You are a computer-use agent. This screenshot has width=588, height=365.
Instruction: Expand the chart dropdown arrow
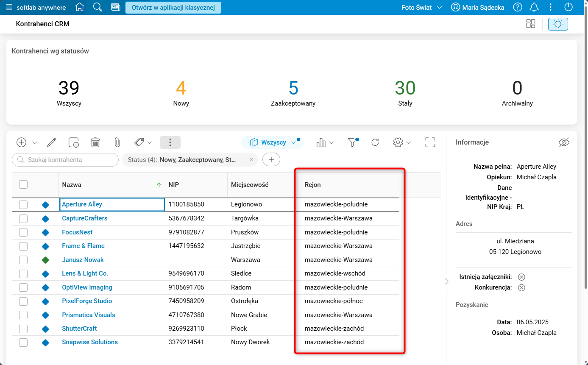[x=332, y=143]
